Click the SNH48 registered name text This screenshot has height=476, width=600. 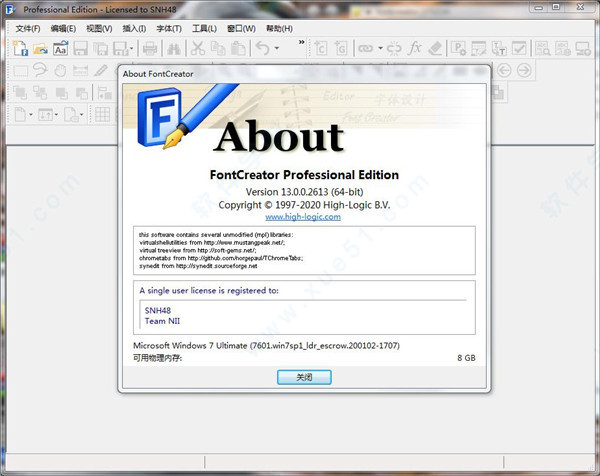click(158, 310)
